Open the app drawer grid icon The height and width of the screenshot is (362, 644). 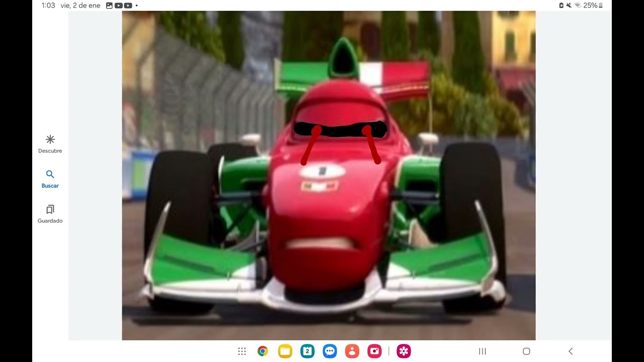coord(242,351)
